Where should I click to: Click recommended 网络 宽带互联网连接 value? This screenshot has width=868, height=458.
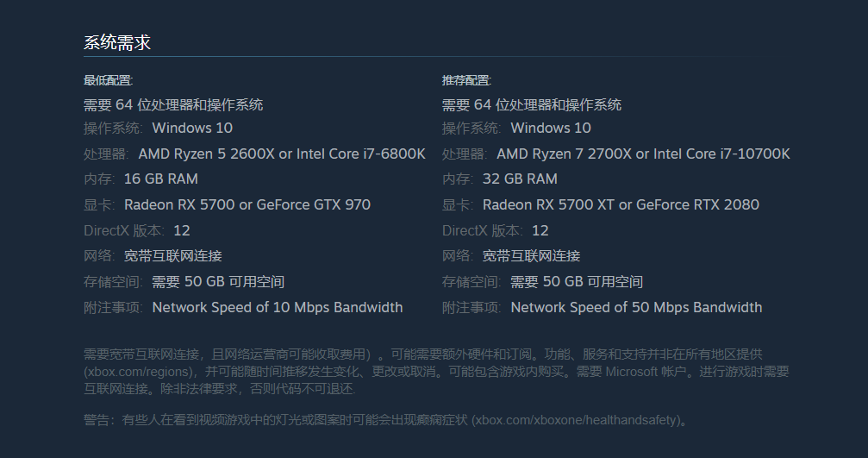coord(532,256)
